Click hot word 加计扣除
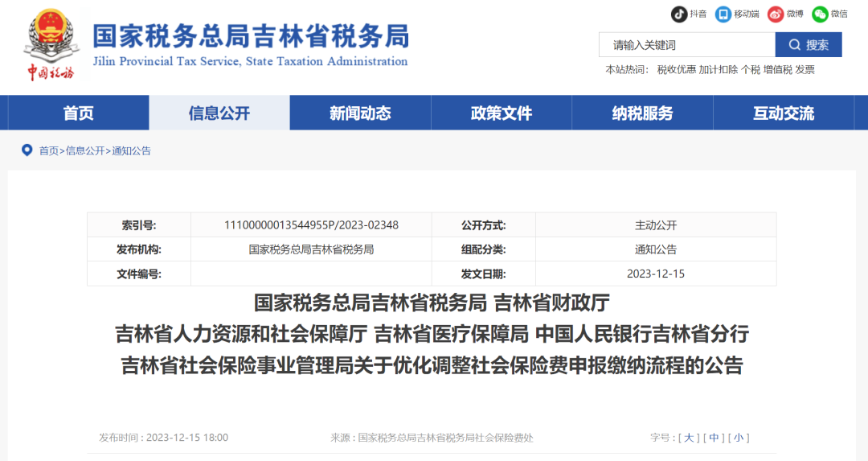868x461 pixels. 719,70
